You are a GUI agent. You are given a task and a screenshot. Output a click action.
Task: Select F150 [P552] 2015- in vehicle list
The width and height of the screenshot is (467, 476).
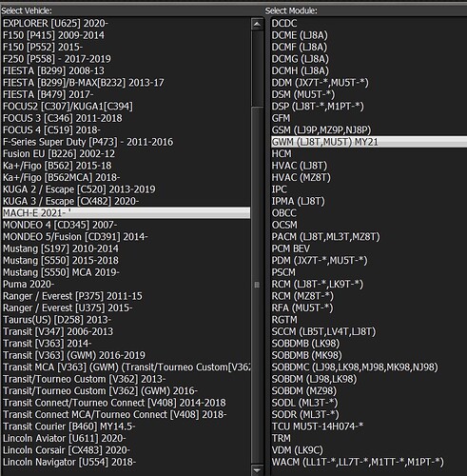tap(43, 47)
